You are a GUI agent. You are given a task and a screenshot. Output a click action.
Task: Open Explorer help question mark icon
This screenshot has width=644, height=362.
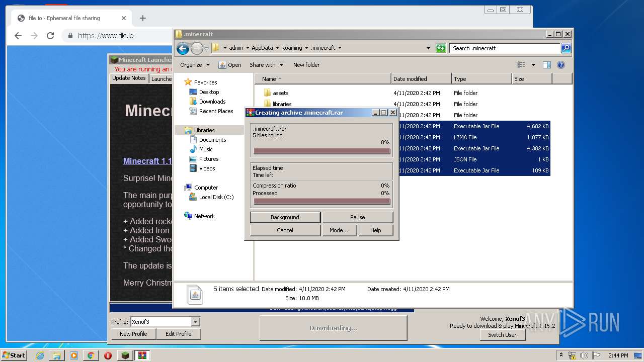pos(561,65)
